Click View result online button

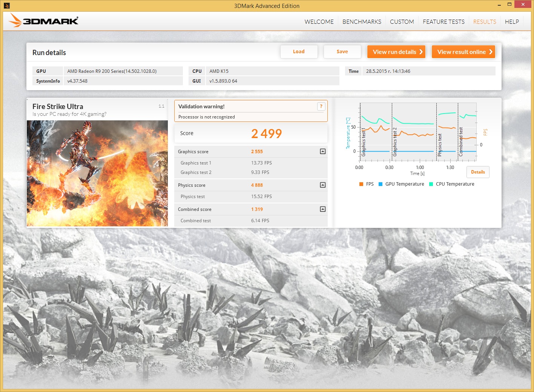pos(463,52)
